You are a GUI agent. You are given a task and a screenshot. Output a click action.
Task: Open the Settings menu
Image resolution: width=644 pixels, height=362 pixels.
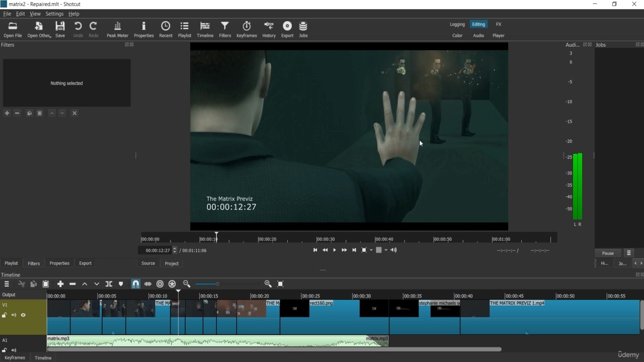[54, 14]
